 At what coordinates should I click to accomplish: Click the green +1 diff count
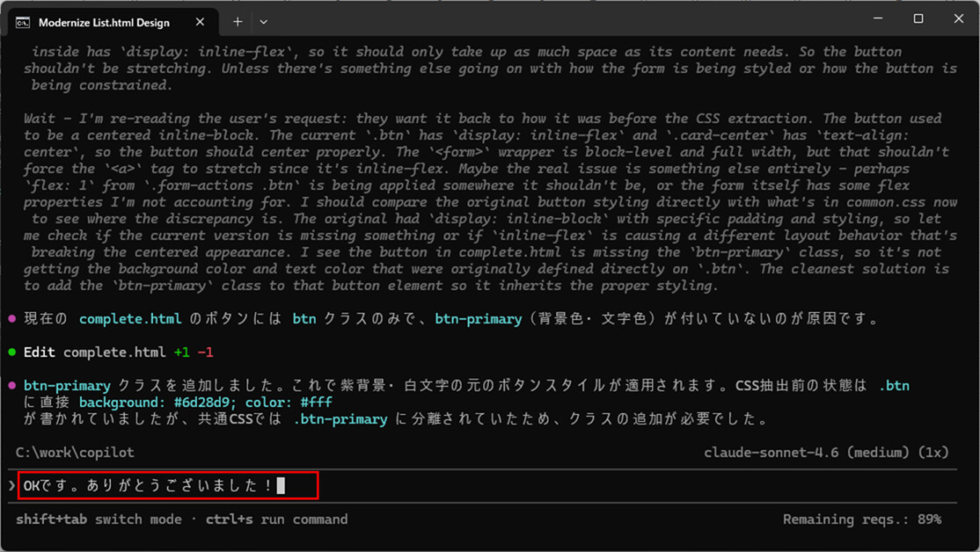point(181,352)
